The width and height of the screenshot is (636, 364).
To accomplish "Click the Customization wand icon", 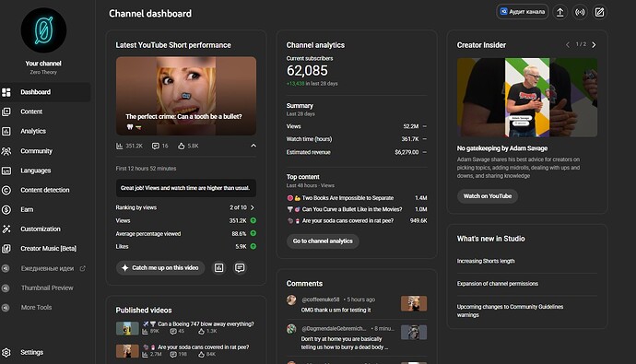I will 6,229.
